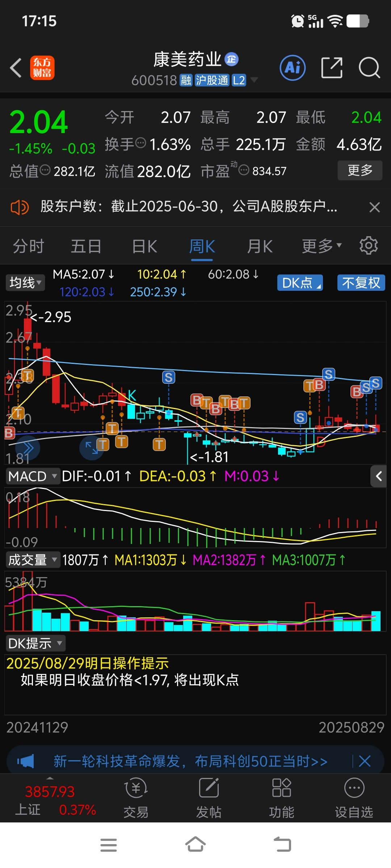
Task: Expand the 更多 chart period dropdown
Action: (x=322, y=247)
